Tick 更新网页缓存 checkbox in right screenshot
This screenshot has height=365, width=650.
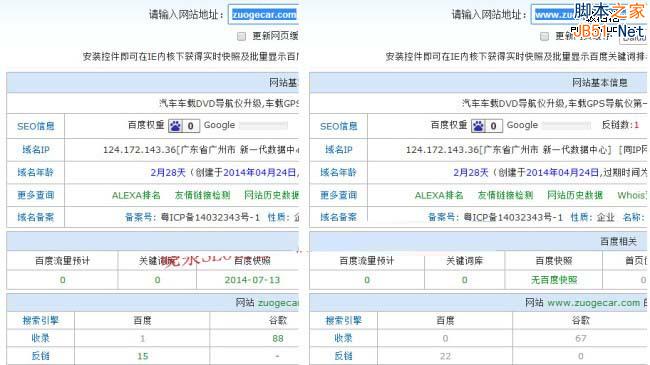tap(544, 36)
